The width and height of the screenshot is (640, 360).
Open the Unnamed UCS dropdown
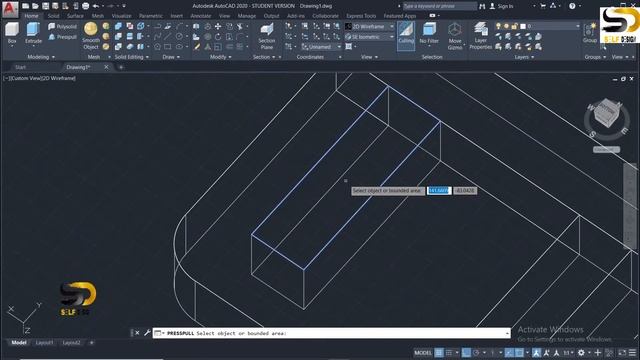pyautogui.click(x=321, y=47)
